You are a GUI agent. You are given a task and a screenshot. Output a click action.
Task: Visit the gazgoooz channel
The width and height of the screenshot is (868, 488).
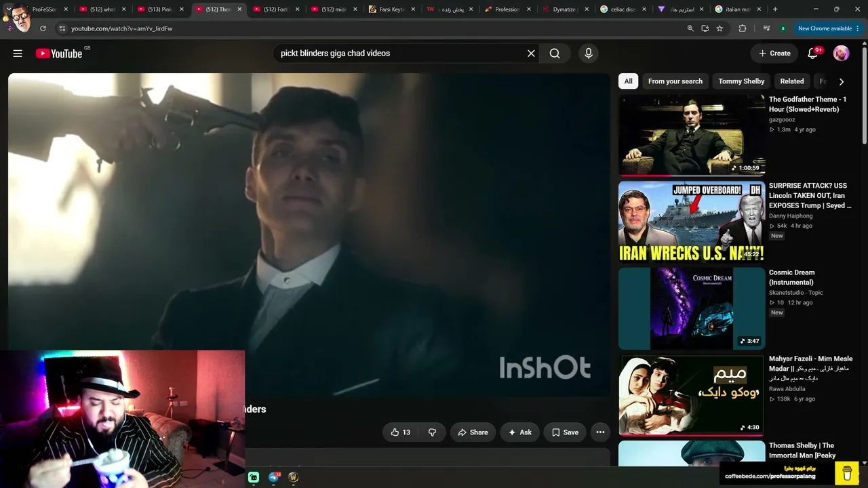coord(782,120)
